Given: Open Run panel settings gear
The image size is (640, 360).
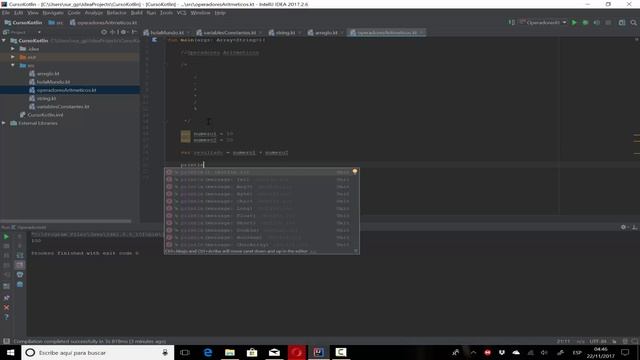Looking at the screenshot, I should (x=623, y=227).
